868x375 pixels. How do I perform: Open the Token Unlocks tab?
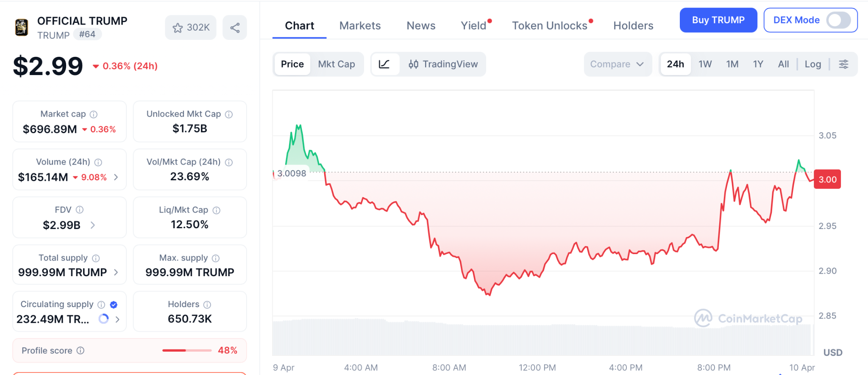(x=549, y=26)
